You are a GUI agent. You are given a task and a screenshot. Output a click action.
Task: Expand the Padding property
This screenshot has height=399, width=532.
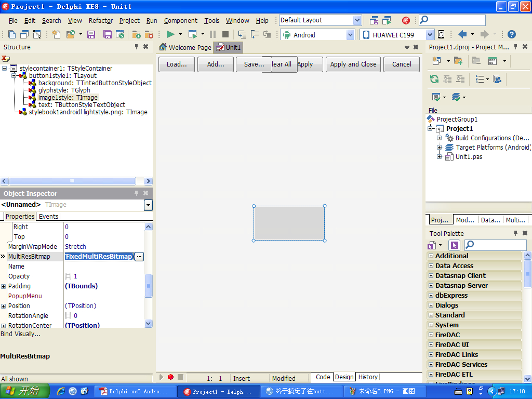pyautogui.click(x=4, y=286)
